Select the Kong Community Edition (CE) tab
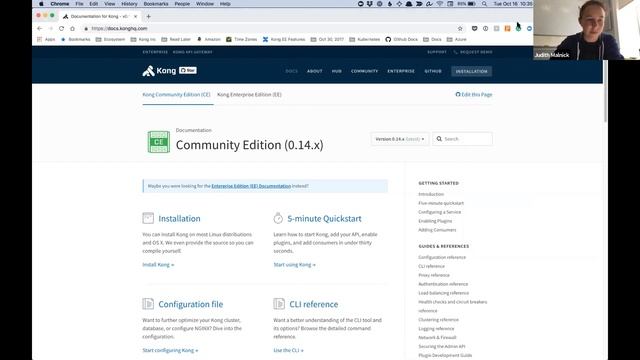640x360 pixels. pyautogui.click(x=176, y=94)
